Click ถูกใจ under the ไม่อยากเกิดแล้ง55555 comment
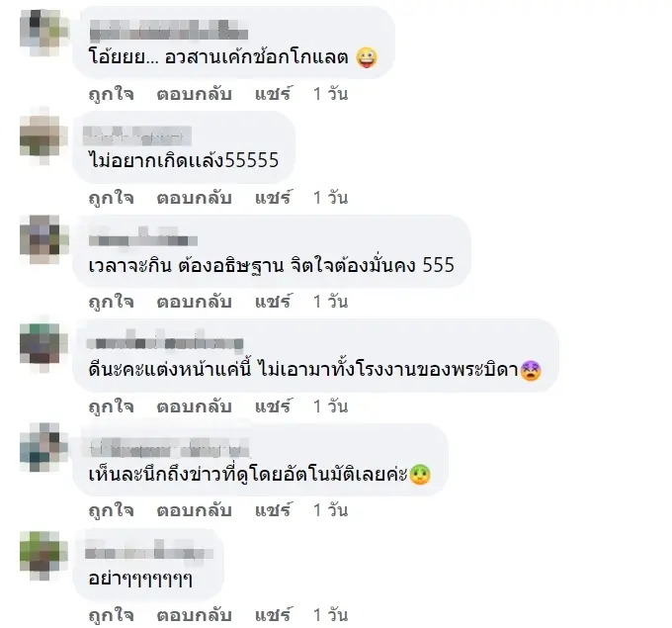Screen dimensions: 672x628 click(x=111, y=198)
